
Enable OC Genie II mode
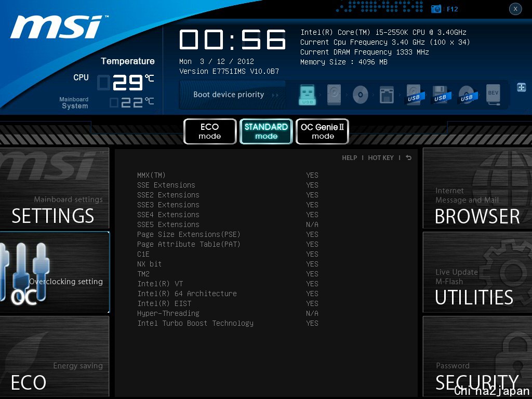pyautogui.click(x=322, y=131)
